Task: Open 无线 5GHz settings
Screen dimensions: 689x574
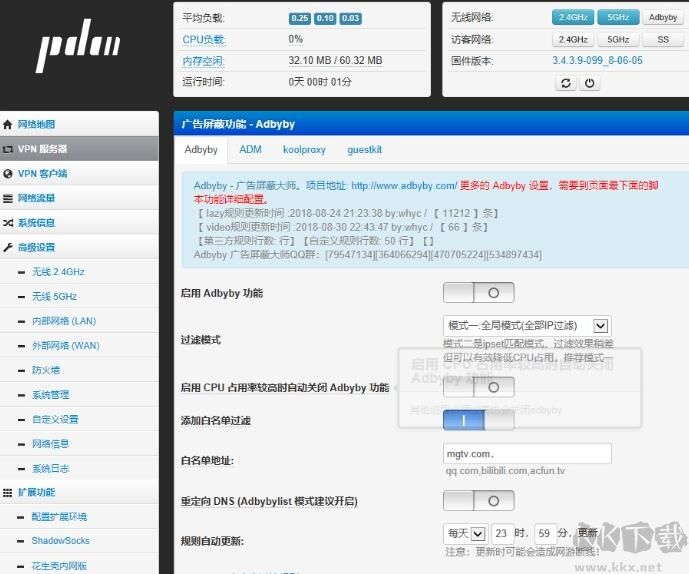Action: (54, 297)
